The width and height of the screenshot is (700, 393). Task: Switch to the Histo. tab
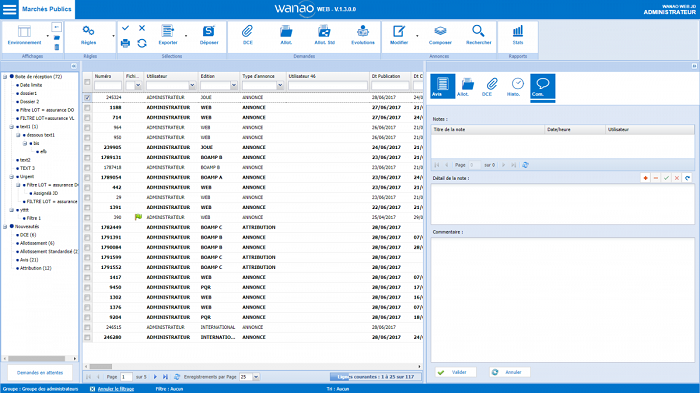pos(517,86)
